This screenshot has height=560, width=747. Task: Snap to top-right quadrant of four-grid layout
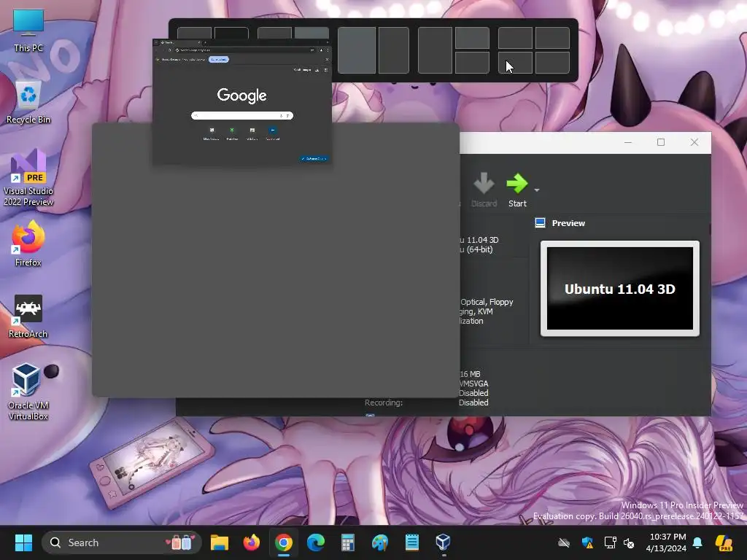pos(552,38)
